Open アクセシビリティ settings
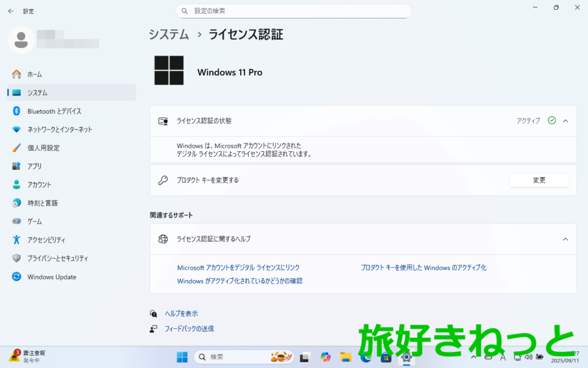Screen dimensions: 588x368 pyautogui.click(x=72, y=240)
